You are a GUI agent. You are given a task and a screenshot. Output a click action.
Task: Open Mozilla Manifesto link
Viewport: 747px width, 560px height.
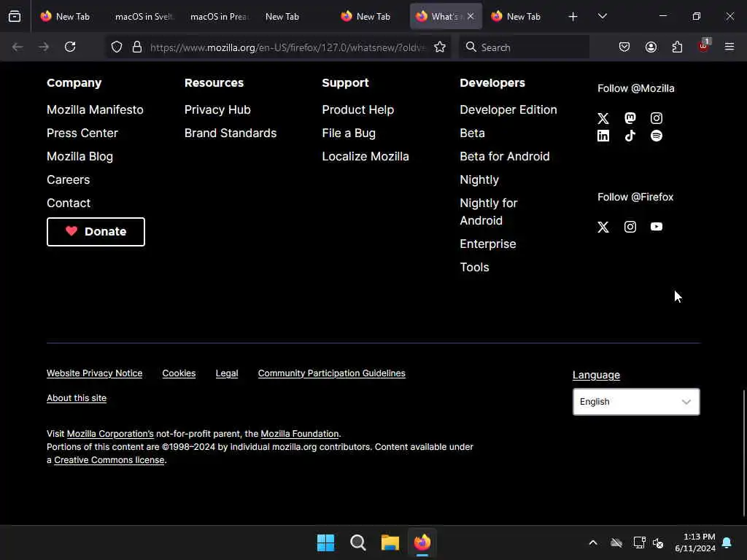pos(95,109)
